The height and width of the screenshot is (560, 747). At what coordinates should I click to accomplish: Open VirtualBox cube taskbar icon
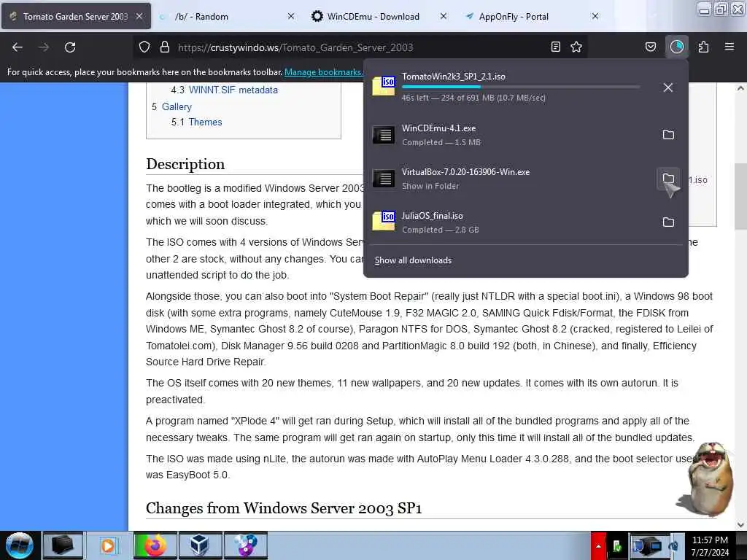pyautogui.click(x=200, y=545)
